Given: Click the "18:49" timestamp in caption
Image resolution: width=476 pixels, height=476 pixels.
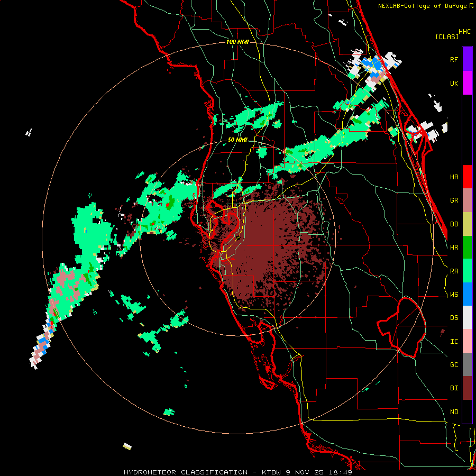Looking at the screenshot, I should pyautogui.click(x=342, y=472).
